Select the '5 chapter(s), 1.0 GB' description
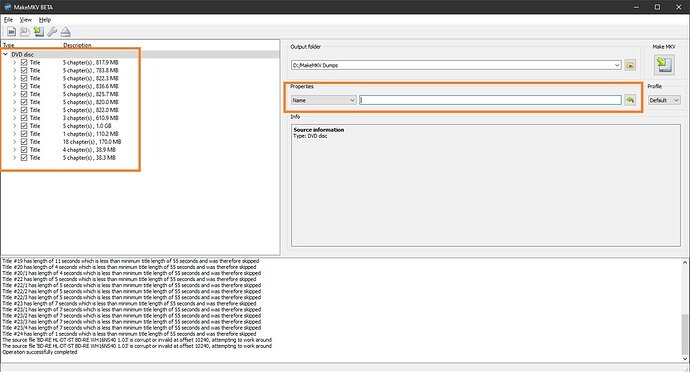The image size is (690, 372). (87, 126)
